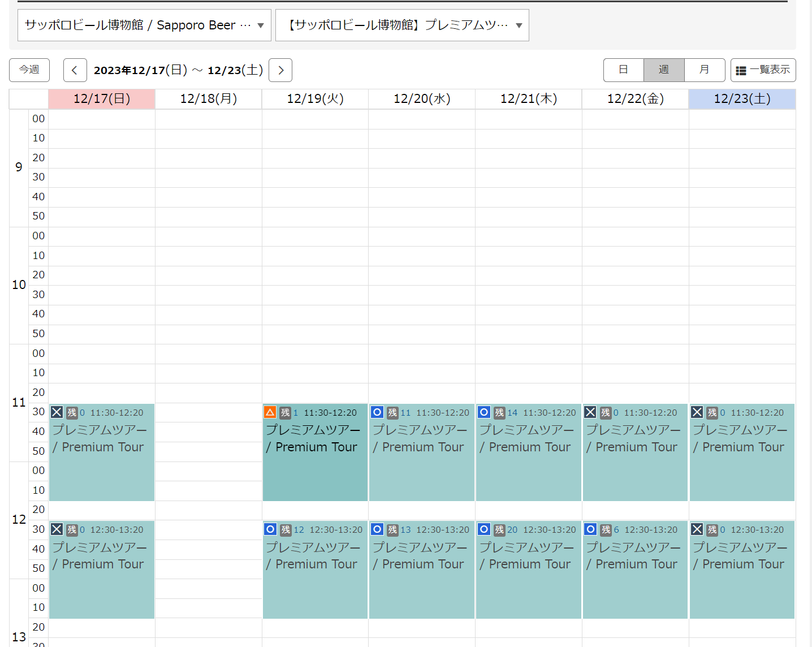The image size is (812, 647).
Task: Click 残 badge on 12/23 12:30 tour
Action: pyautogui.click(x=712, y=530)
